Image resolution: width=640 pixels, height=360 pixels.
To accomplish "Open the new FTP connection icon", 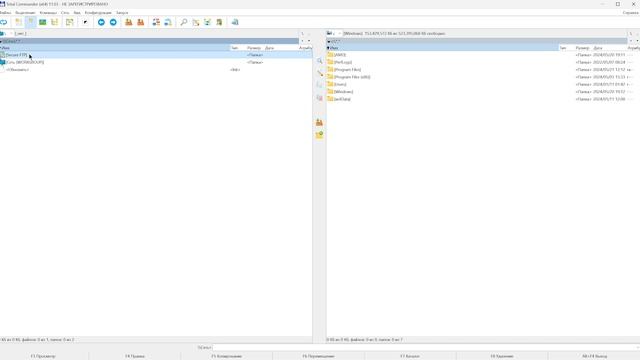I will click(x=168, y=22).
